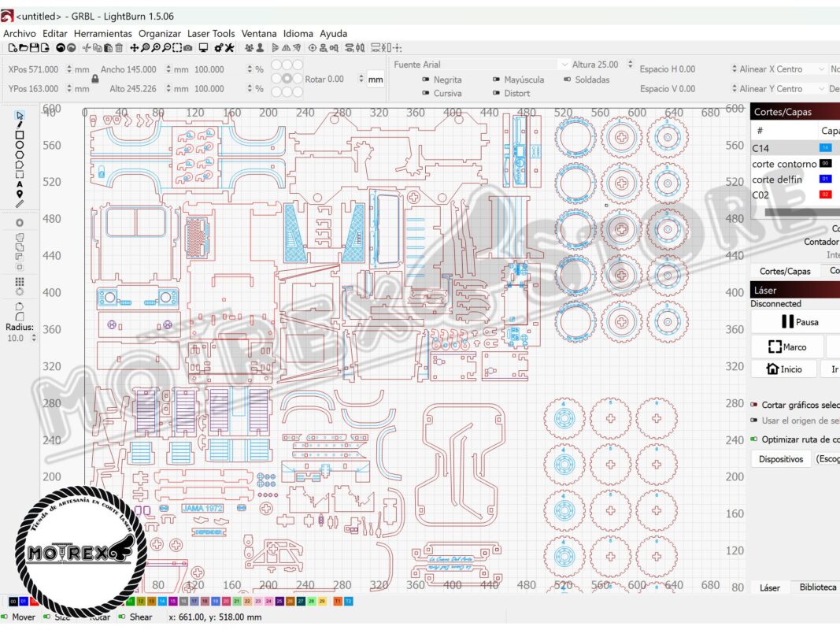
Task: Activate the Text tool
Action: [x=20, y=184]
